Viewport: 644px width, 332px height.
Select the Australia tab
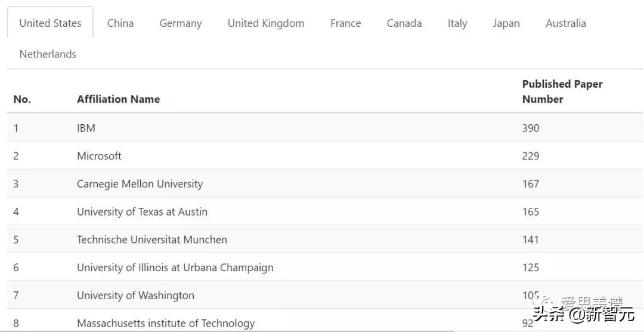click(x=566, y=23)
